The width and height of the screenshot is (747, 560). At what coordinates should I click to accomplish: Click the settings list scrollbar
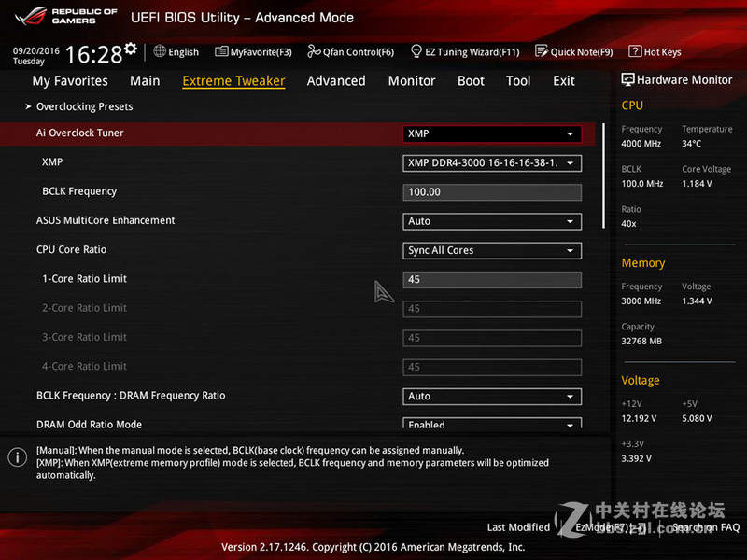pos(603,175)
